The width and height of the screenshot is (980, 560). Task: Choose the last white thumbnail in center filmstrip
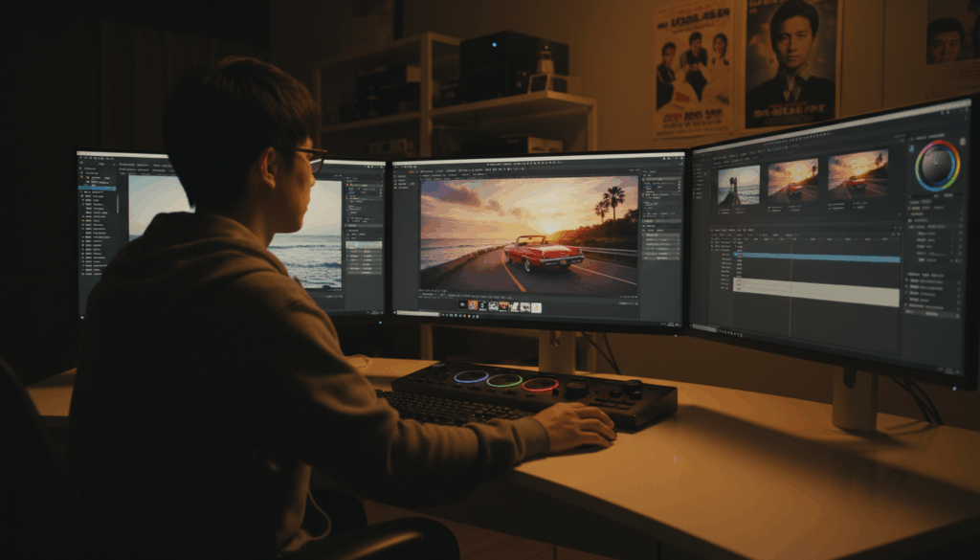click(536, 307)
